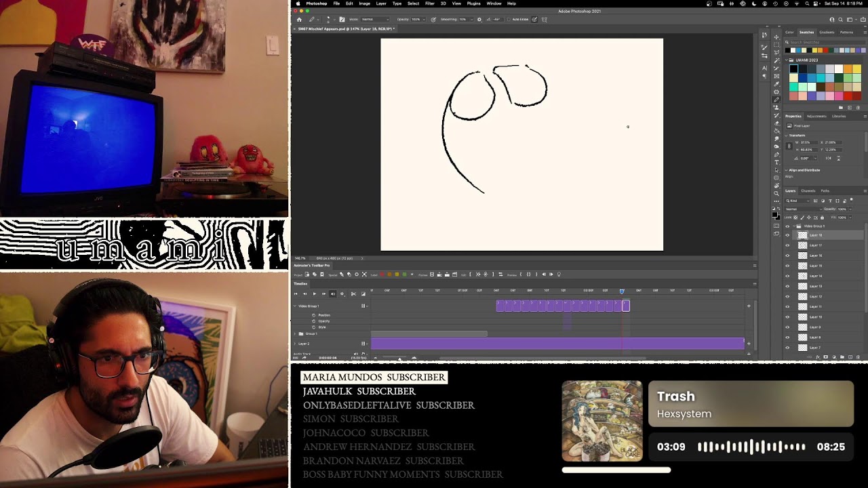Collapse Video Group 1 in the timeline
Screen dimensions: 868x488
[x=294, y=306]
